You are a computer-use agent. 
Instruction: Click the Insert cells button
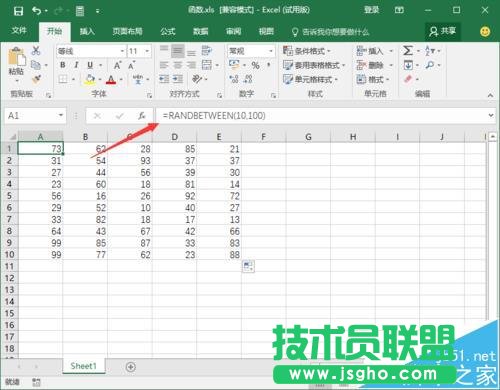tap(374, 51)
